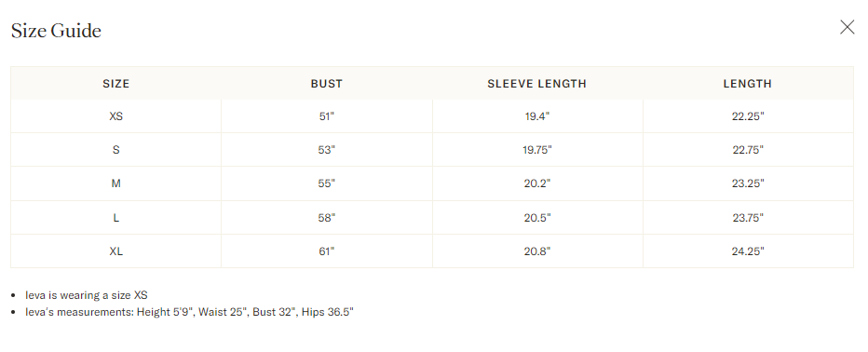Click the 'Ieva is wearing a size XS' note
Screen dimensions: 868x352
click(87, 295)
